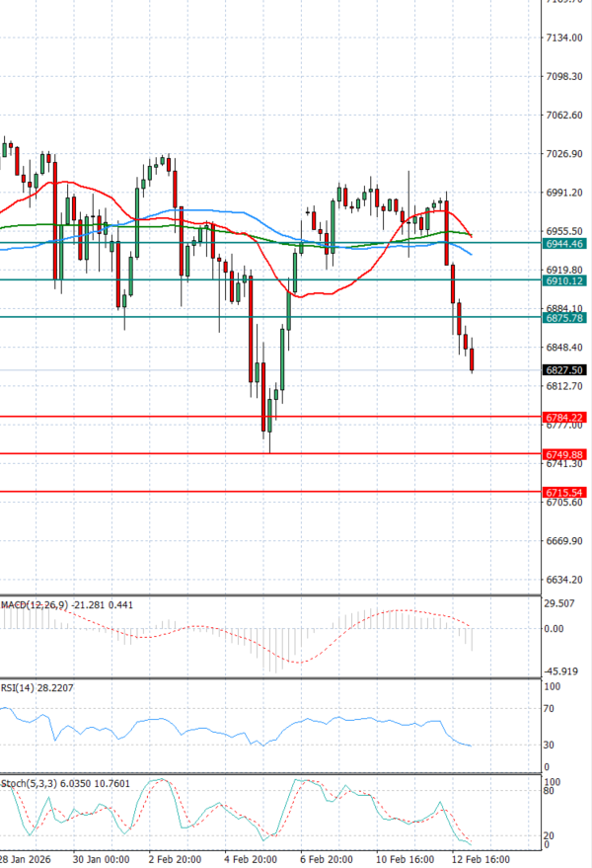The height and width of the screenshot is (868, 592).
Task: Click the 2 Feb 20:00 time label
Action: click(x=174, y=859)
